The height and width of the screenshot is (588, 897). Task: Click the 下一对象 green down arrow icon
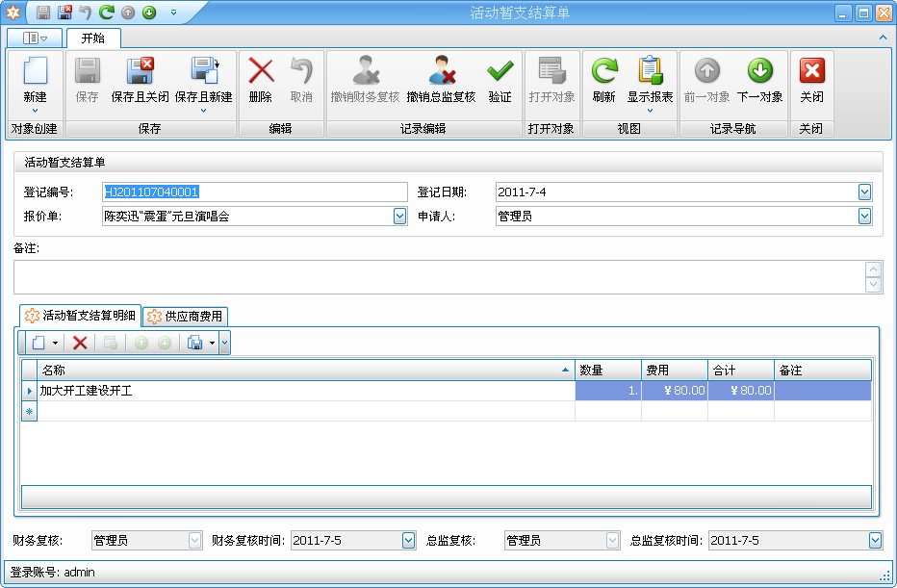click(759, 70)
